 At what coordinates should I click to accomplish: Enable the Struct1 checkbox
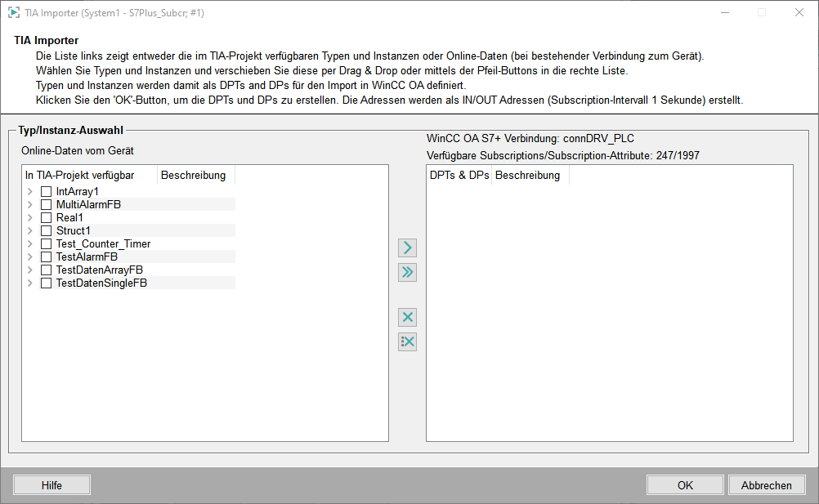point(46,230)
